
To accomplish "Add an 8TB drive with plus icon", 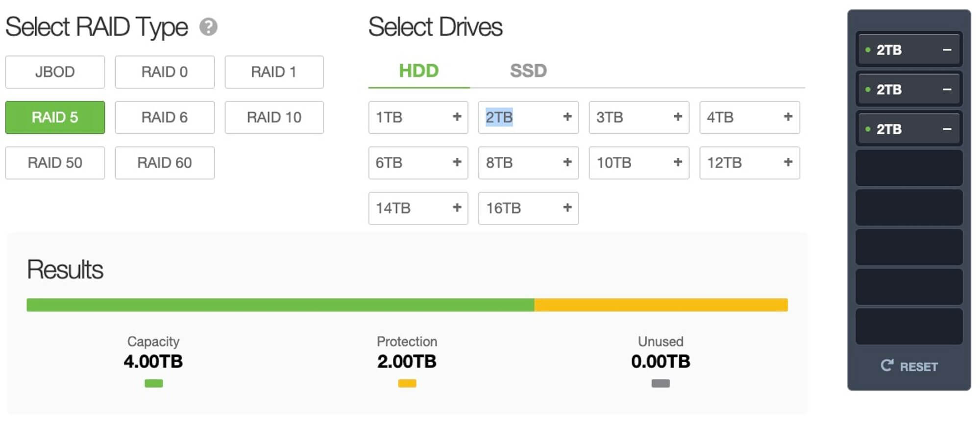I will click(x=567, y=162).
